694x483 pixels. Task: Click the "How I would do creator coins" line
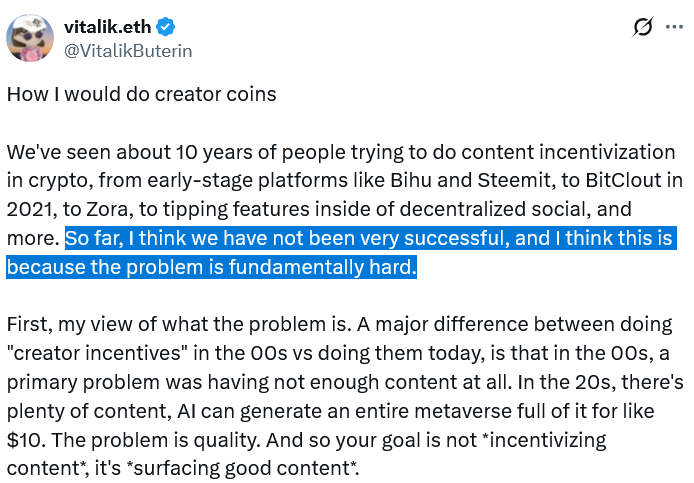tap(141, 95)
